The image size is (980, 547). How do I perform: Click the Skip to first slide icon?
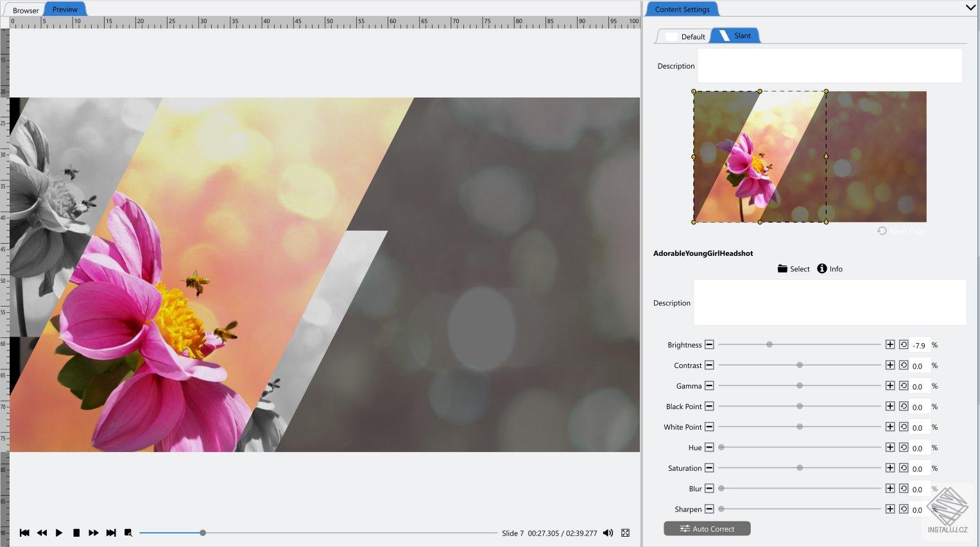pyautogui.click(x=24, y=532)
